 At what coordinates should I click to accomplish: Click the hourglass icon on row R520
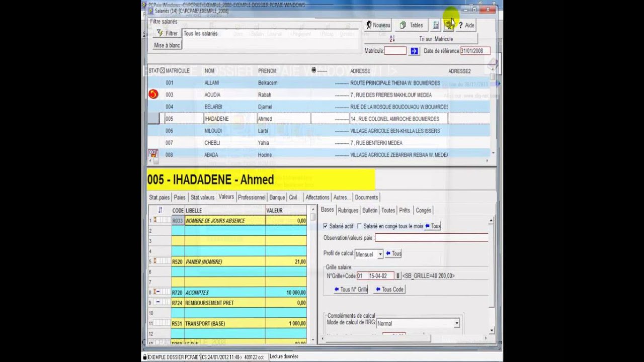tap(155, 261)
